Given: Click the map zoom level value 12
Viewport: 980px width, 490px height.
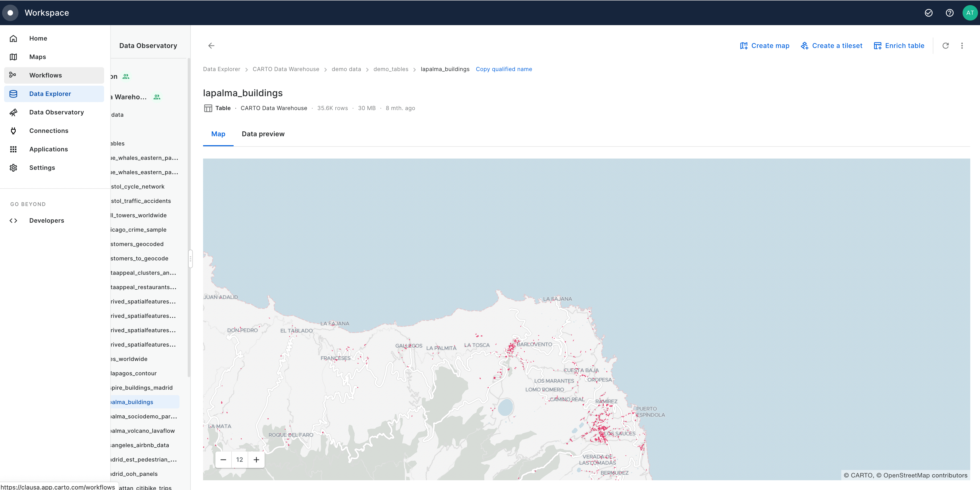Looking at the screenshot, I should coord(240,459).
